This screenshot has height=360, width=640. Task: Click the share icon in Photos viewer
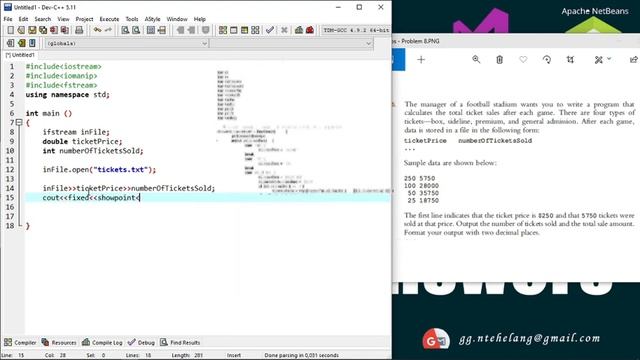633,60
